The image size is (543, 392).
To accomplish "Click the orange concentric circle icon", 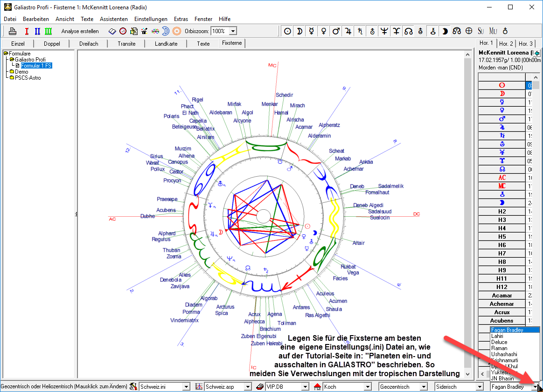I will pos(177,31).
